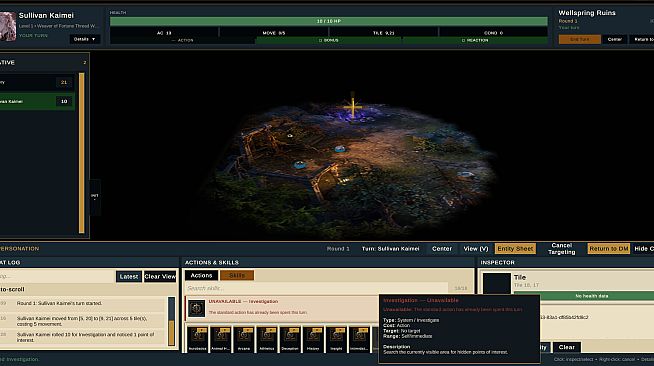654x366 pixels.
Task: Click the 'Round 1: Sullivan Kaimei's turn started' entry
Action: click(83, 303)
